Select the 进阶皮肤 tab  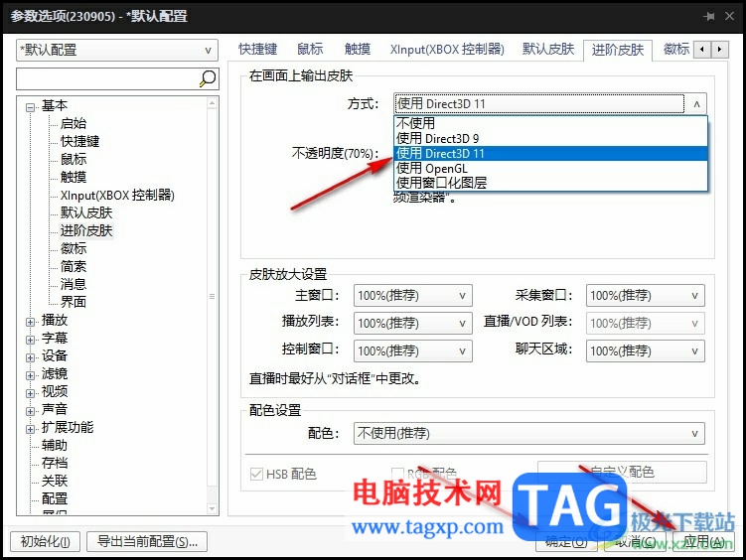(x=618, y=50)
